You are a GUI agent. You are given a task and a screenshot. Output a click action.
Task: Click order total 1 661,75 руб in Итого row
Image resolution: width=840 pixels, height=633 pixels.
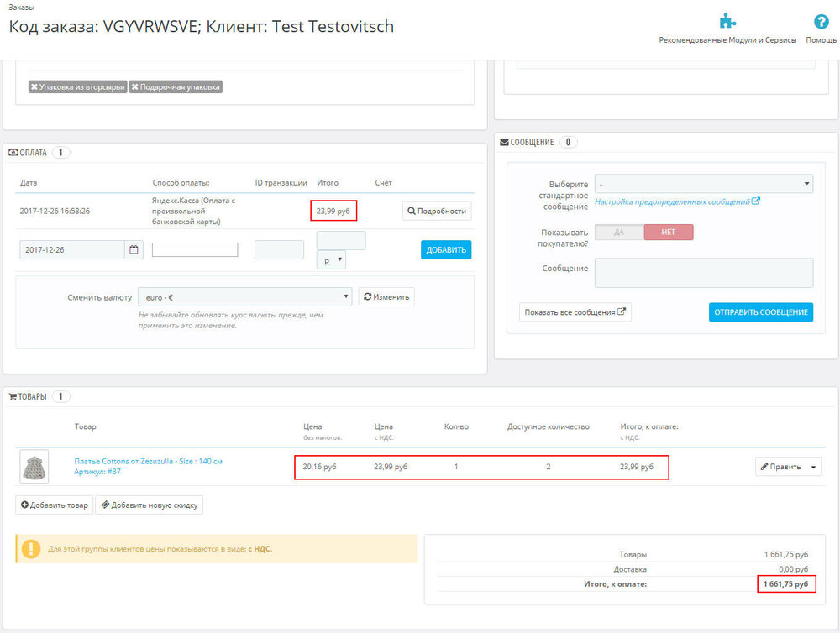[786, 583]
